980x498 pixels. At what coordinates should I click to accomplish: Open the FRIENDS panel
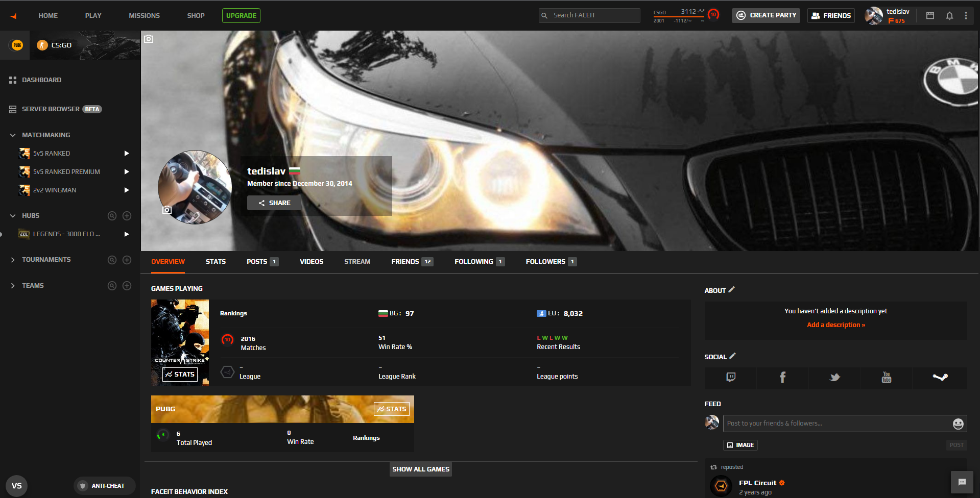pyautogui.click(x=831, y=15)
